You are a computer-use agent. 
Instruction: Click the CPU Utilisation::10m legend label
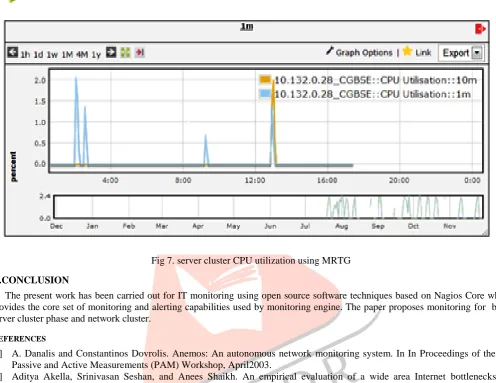point(375,80)
